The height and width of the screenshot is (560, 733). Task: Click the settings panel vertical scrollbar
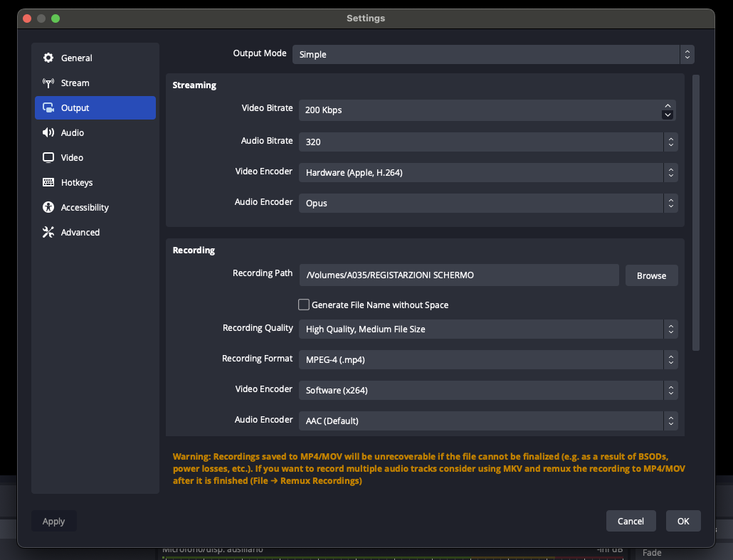click(696, 213)
